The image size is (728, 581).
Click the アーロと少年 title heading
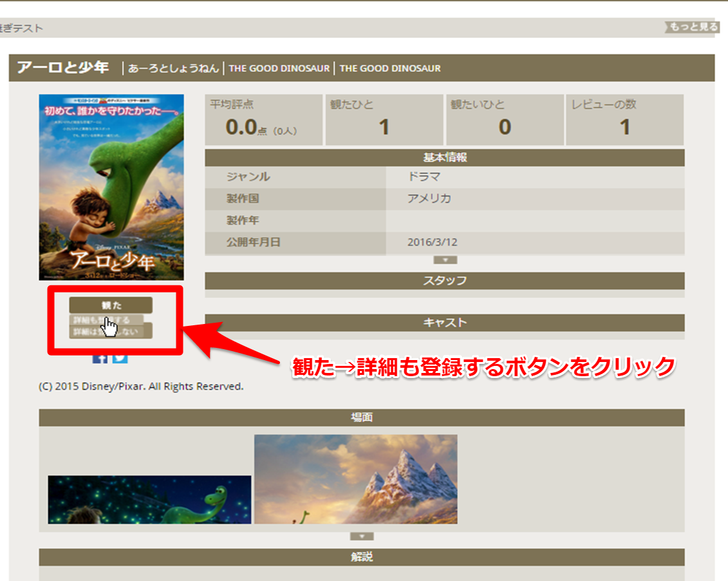(x=63, y=68)
